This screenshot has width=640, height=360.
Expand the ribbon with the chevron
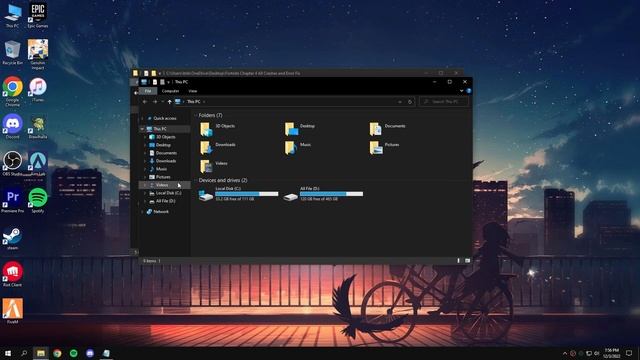(462, 91)
